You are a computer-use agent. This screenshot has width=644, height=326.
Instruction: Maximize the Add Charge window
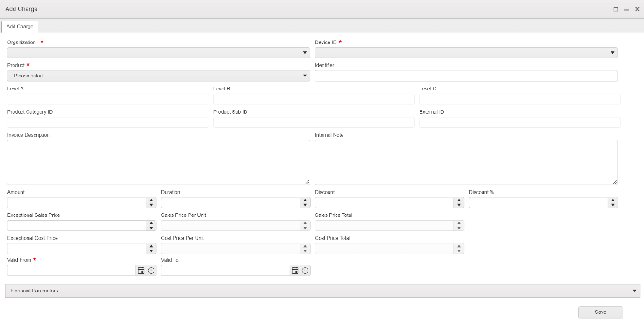point(616,9)
